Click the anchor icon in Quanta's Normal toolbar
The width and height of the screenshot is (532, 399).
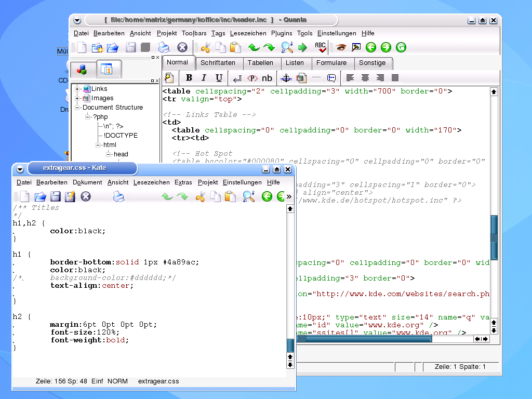(x=285, y=78)
